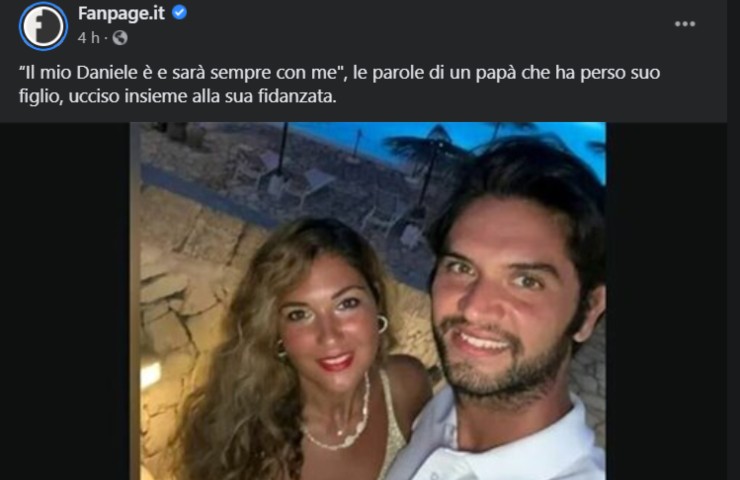
Task: Click the black area right of photo
Action: tap(666, 301)
